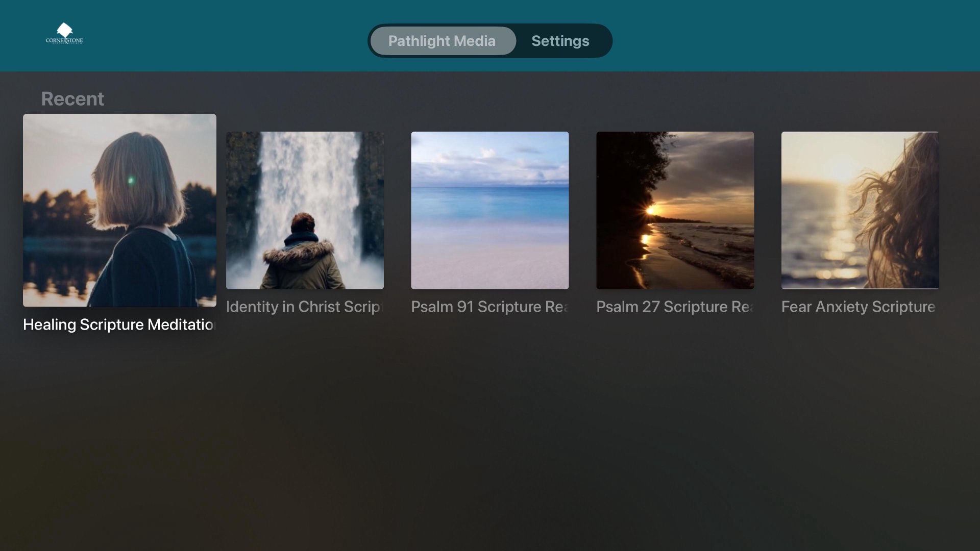Image resolution: width=980 pixels, height=551 pixels.
Task: Switch to the Pathlight Media tab
Action: 442,41
